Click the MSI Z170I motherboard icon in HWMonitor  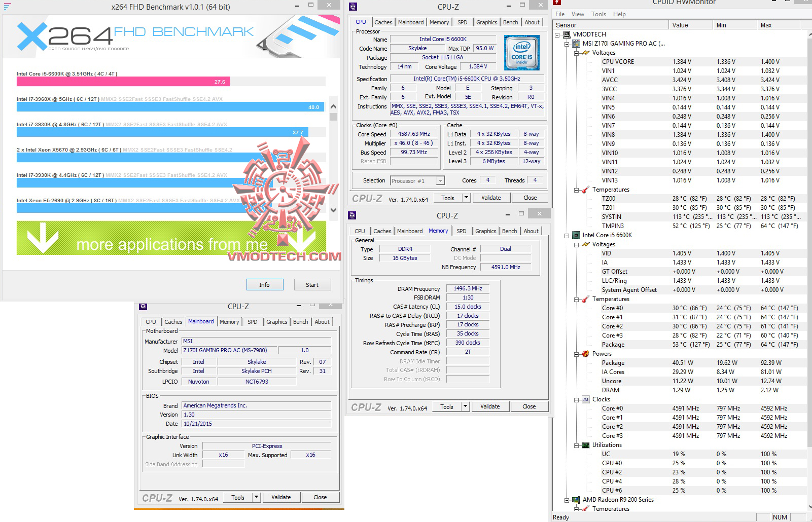576,44
